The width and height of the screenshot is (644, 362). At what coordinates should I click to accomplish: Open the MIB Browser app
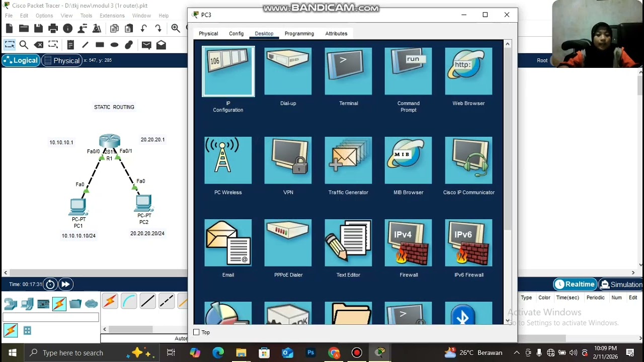408,160
